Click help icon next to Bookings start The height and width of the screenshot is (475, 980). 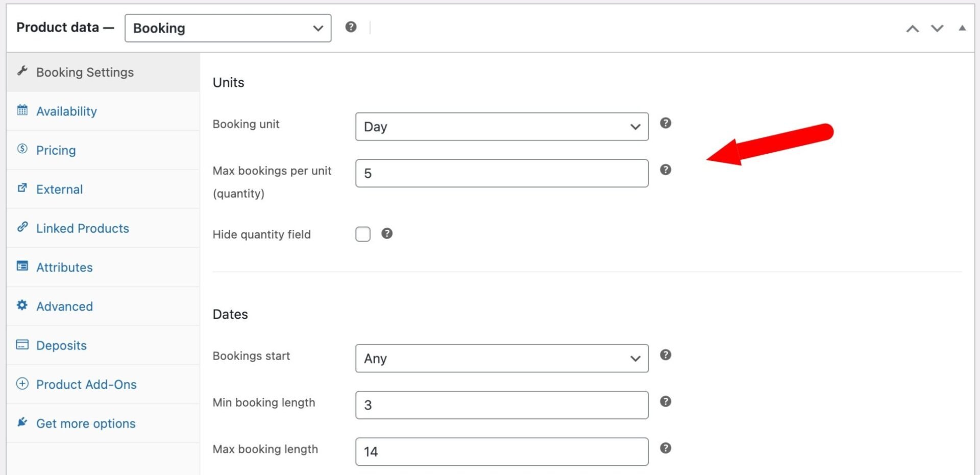(x=665, y=355)
